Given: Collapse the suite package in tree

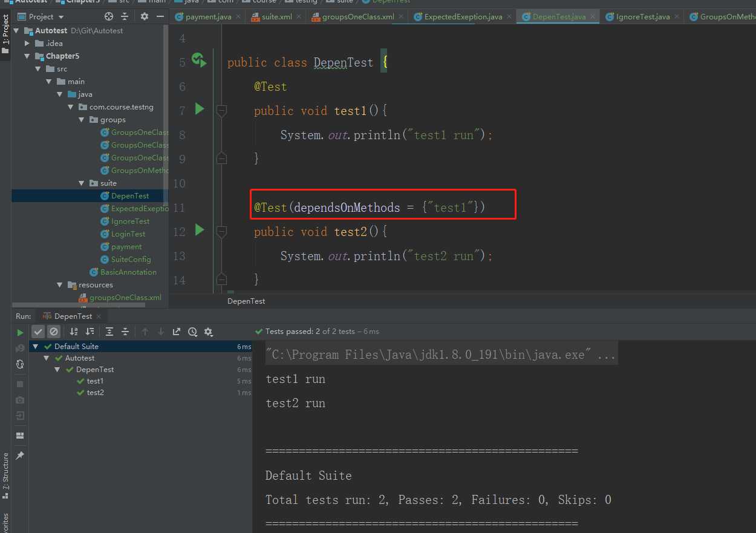Looking at the screenshot, I should pyautogui.click(x=82, y=183).
